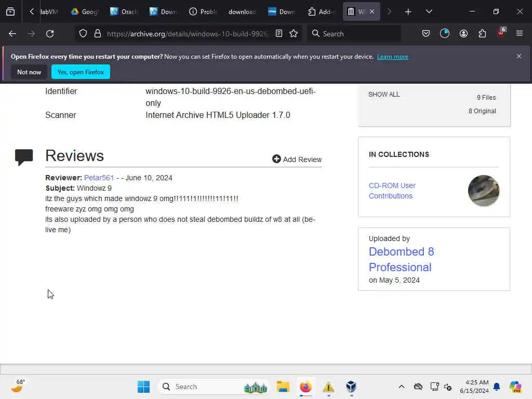This screenshot has height=399, width=532.
Task: Click the 9 Files text
Action: coord(486,98)
